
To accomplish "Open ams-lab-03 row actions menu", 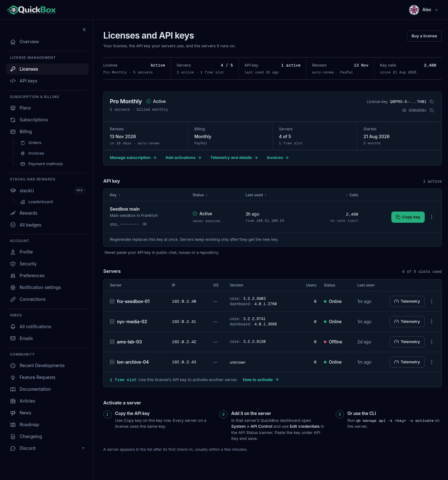I will [432, 342].
